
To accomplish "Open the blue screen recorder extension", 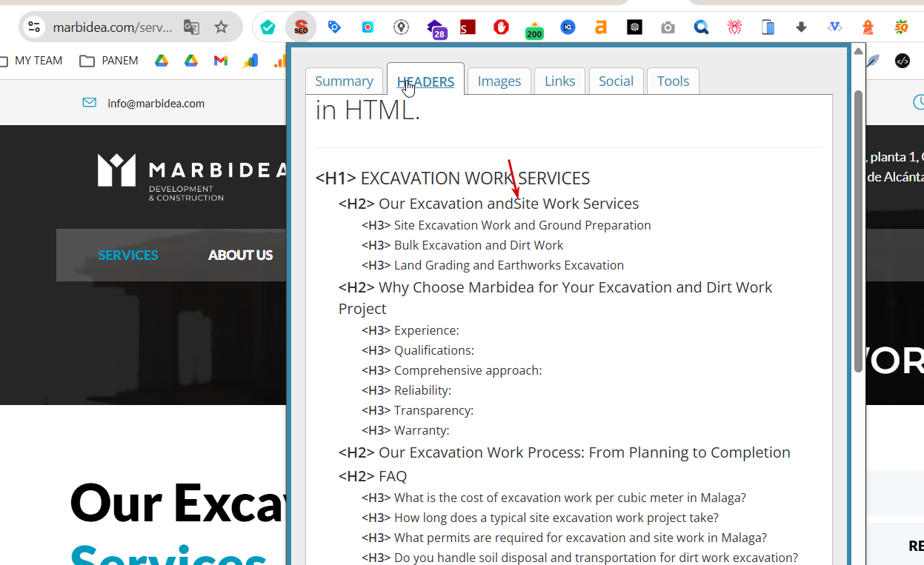I will [368, 27].
